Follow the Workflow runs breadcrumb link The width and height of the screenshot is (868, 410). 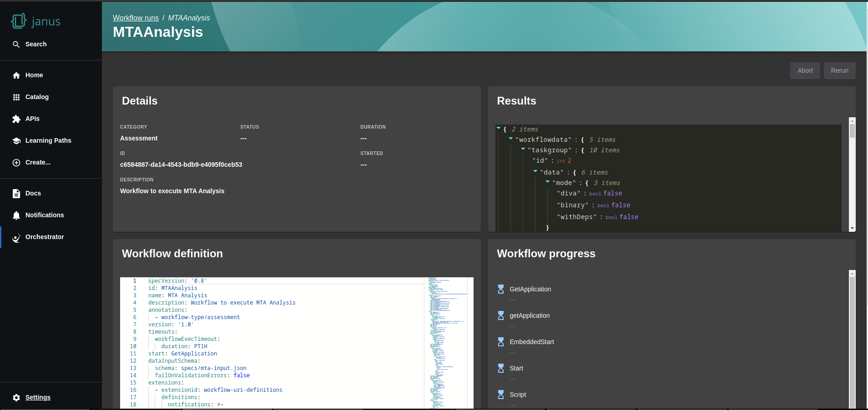click(x=136, y=18)
